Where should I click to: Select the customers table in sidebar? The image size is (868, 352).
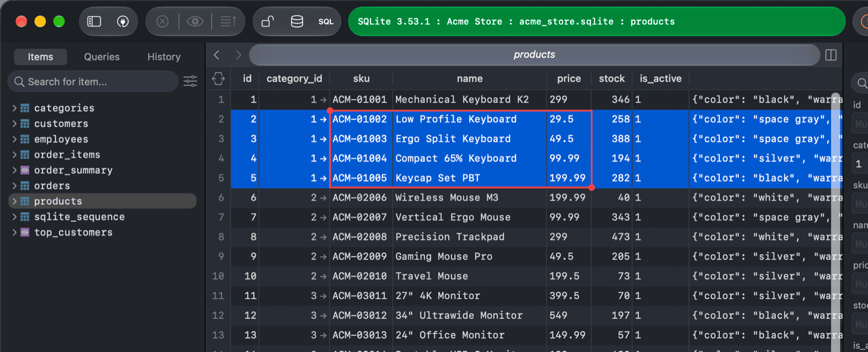click(61, 124)
